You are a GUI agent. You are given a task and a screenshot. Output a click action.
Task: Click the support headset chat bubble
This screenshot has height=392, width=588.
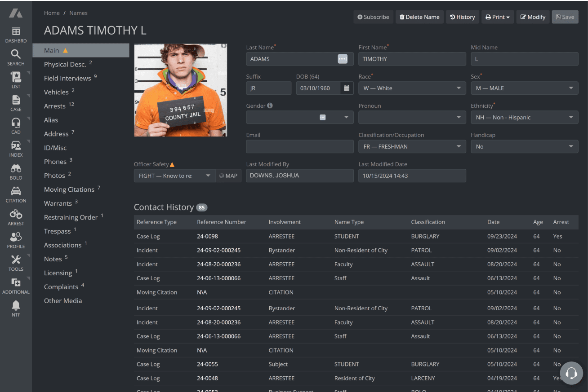[571, 373]
